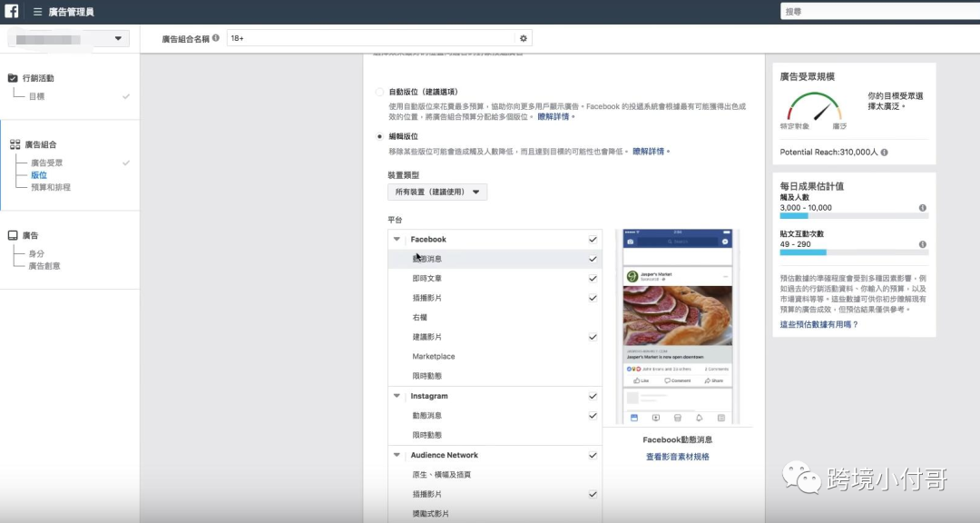Viewport: 980px width, 523px height.
Task: Click the gear icon in ad set name field
Action: click(x=523, y=38)
